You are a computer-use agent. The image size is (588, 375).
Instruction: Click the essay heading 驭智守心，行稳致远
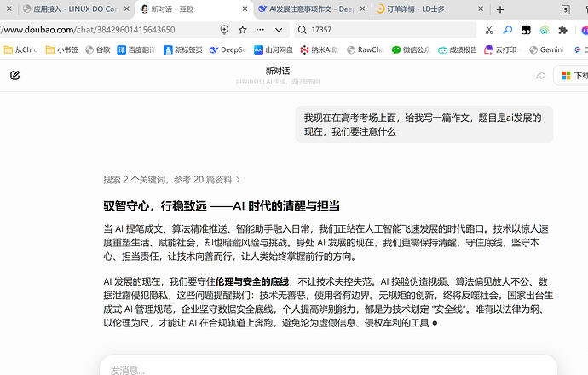tap(222, 206)
